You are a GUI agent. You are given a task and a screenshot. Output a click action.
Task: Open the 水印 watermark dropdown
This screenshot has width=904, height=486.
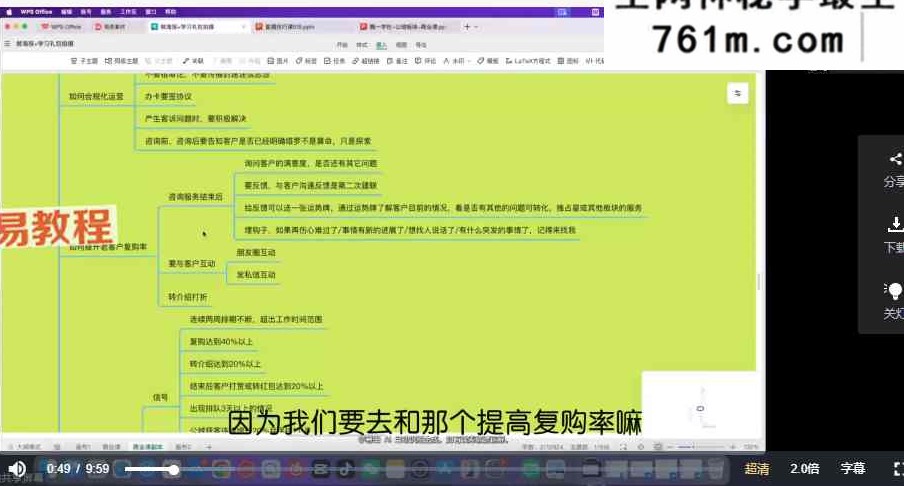click(x=457, y=61)
